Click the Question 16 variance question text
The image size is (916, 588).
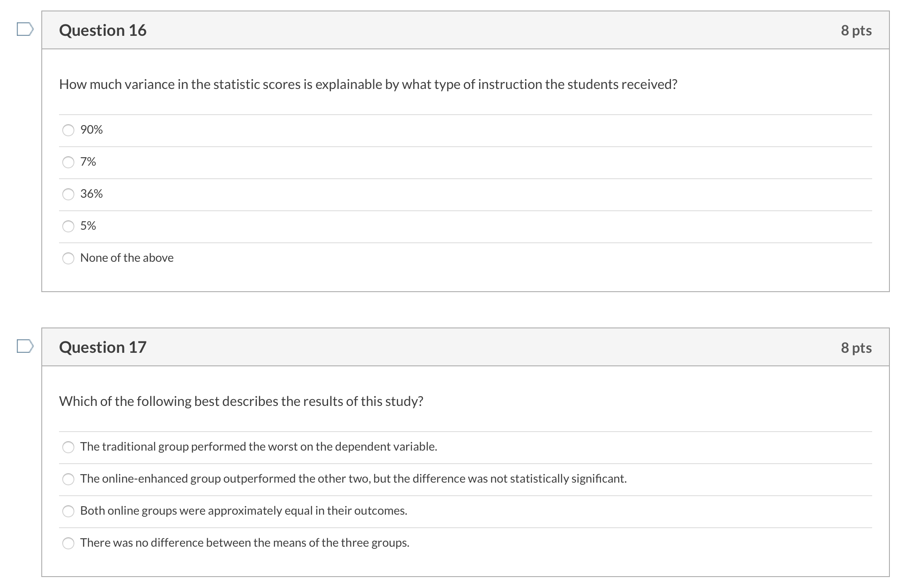[368, 84]
